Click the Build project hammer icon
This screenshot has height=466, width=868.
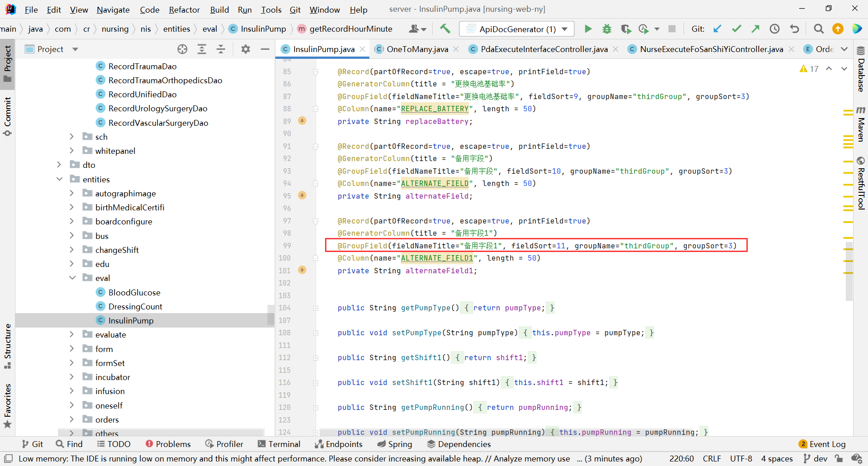click(x=445, y=29)
